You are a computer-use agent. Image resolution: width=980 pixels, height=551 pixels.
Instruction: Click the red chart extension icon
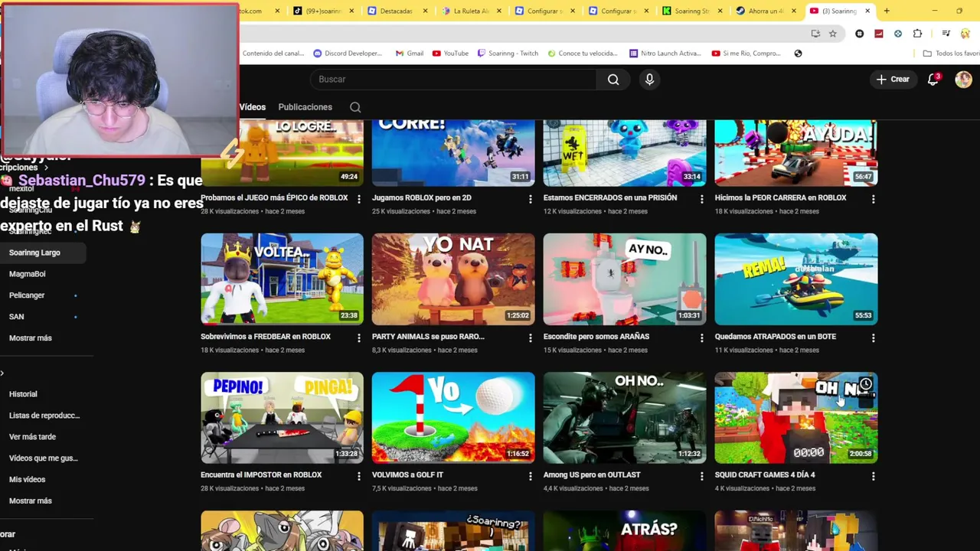879,34
